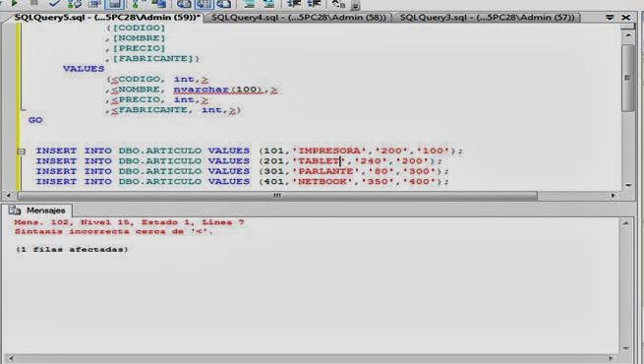Click the editor split bar handle above scrollbar
Screen dimensions: 644x364
coord(628,27)
